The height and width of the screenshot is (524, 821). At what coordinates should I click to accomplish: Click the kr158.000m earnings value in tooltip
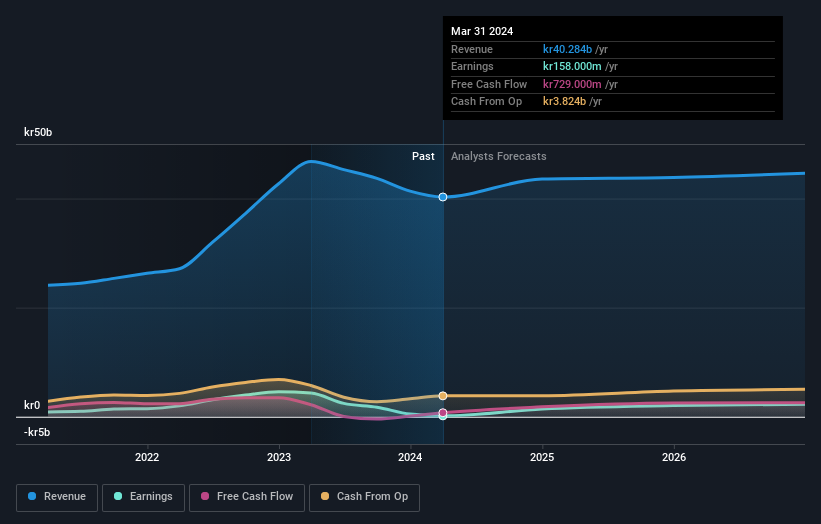tap(572, 66)
